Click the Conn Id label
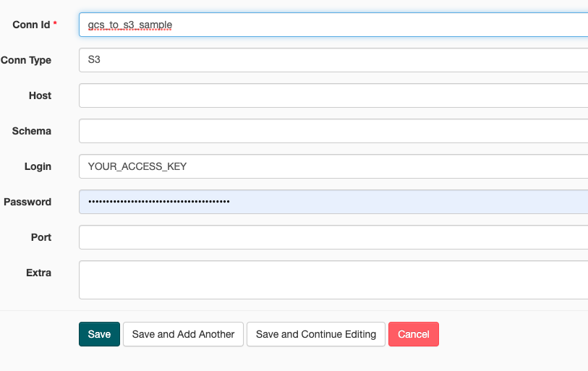 point(31,25)
